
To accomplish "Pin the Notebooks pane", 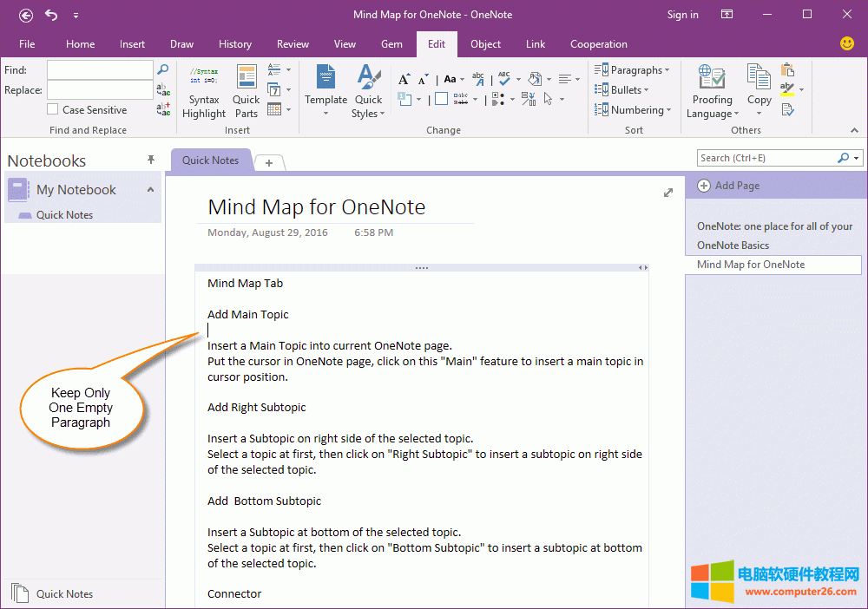I will [151, 160].
